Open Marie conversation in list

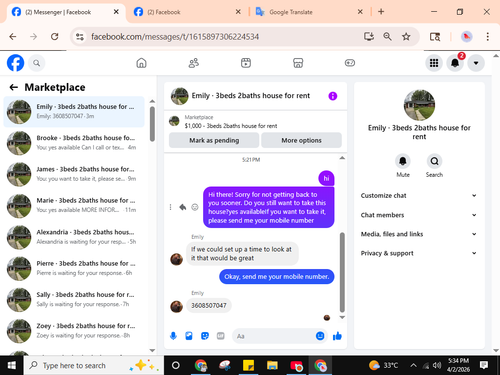[x=74, y=205]
